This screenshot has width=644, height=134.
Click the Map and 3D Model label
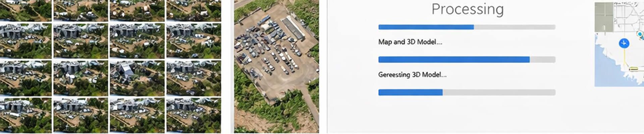coord(410,42)
